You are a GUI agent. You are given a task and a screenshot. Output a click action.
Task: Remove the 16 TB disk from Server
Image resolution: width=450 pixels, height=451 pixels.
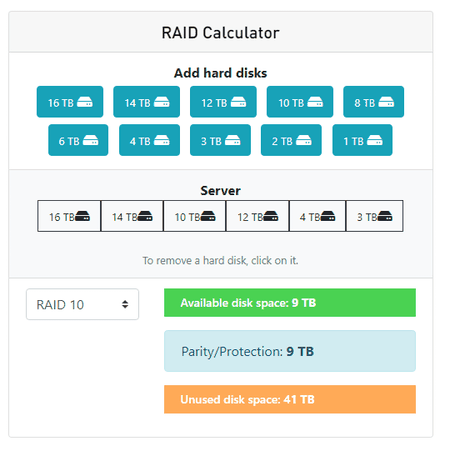[69, 216]
